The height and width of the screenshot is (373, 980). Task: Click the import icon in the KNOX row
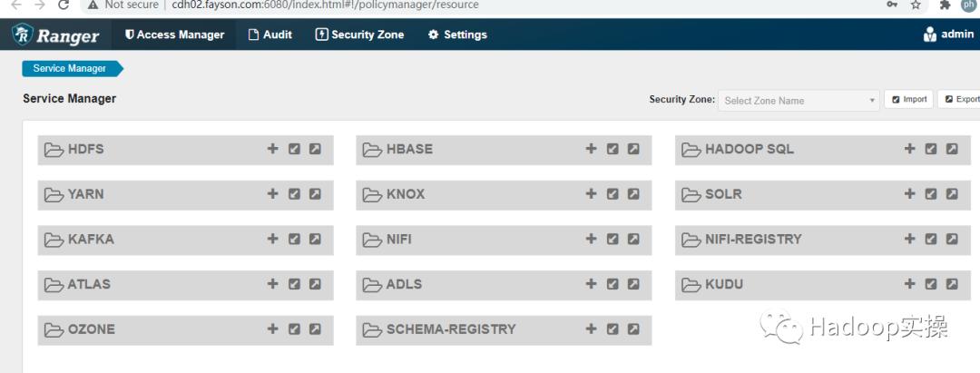[x=612, y=193]
